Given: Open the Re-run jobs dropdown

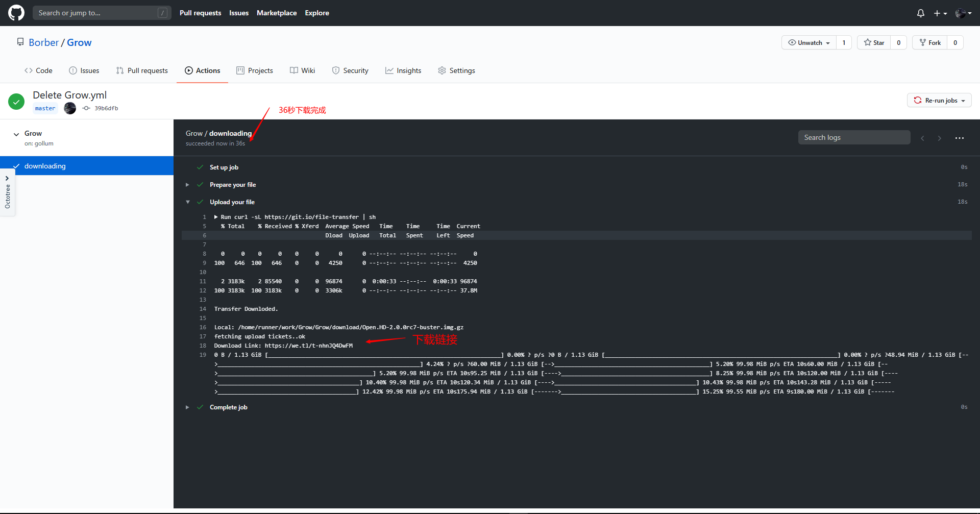Looking at the screenshot, I should pos(939,101).
